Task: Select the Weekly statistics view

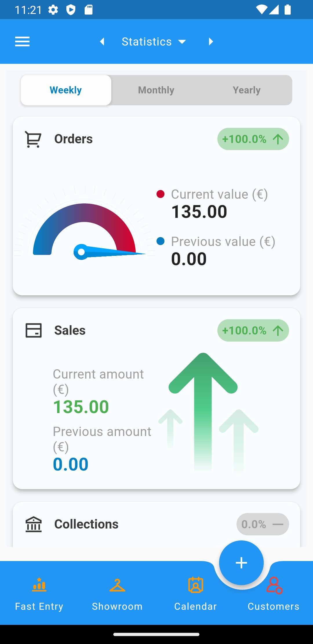Action: (65, 90)
